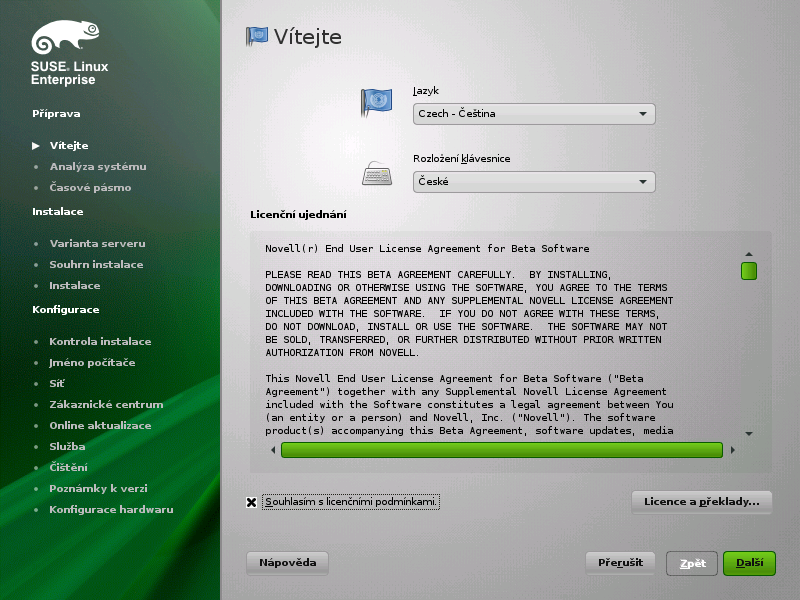This screenshot has width=800, height=600.
Task: Select Časové pásmo step in sidebar
Action: click(90, 188)
